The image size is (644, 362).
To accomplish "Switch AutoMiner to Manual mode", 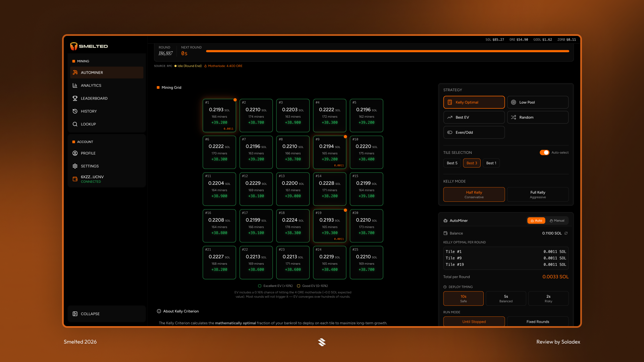I will 557,221.
